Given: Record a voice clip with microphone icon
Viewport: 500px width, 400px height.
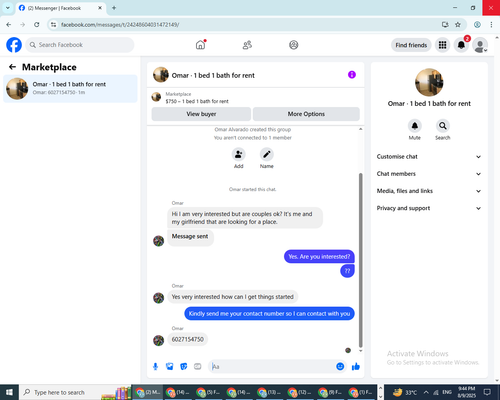Looking at the screenshot, I should [x=155, y=367].
